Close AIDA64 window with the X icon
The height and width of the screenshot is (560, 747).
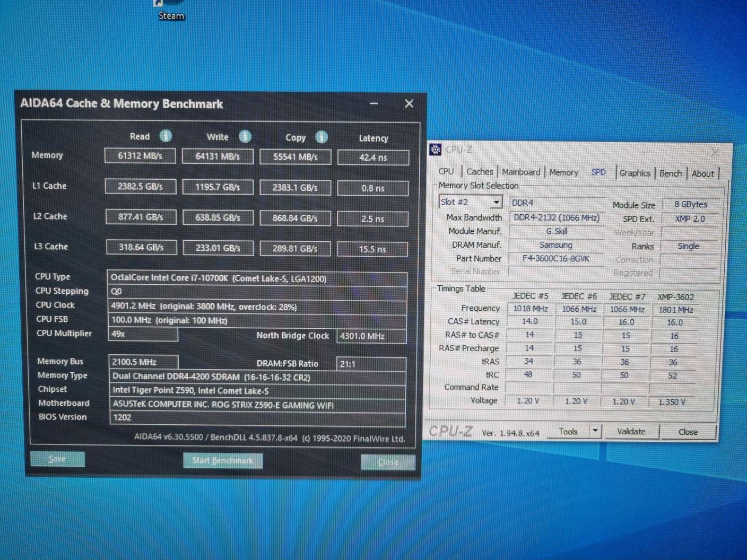(x=409, y=103)
